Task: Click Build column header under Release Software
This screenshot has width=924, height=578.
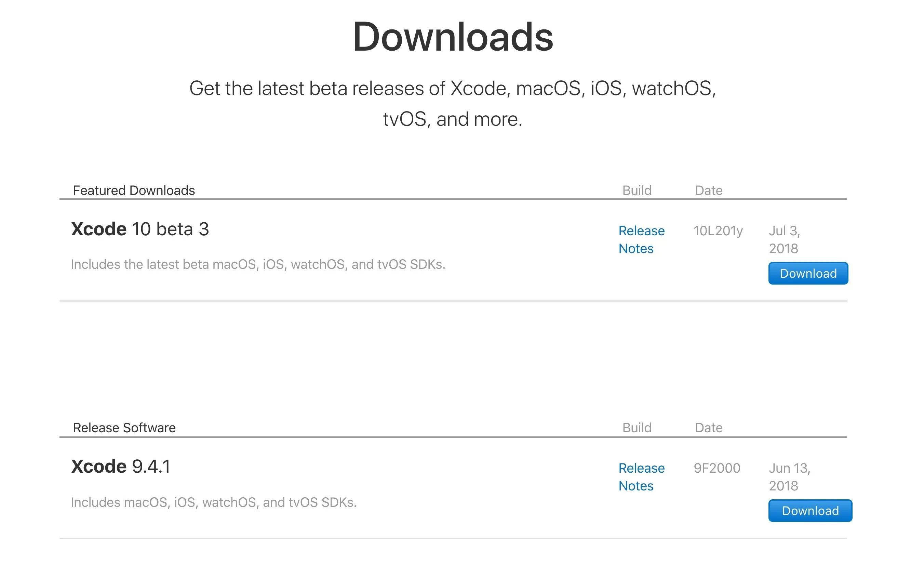Action: pos(637,428)
